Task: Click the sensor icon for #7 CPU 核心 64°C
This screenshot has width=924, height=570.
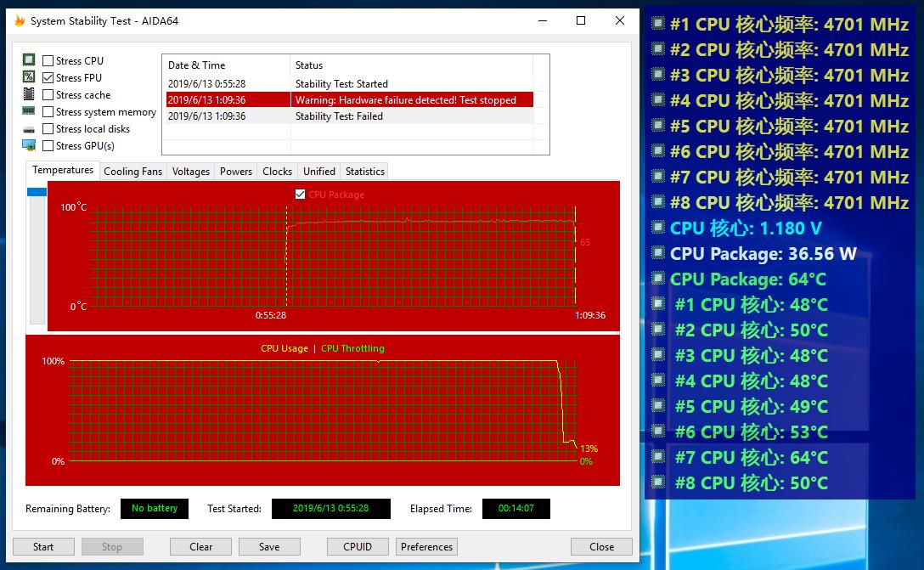Action: tap(658, 457)
